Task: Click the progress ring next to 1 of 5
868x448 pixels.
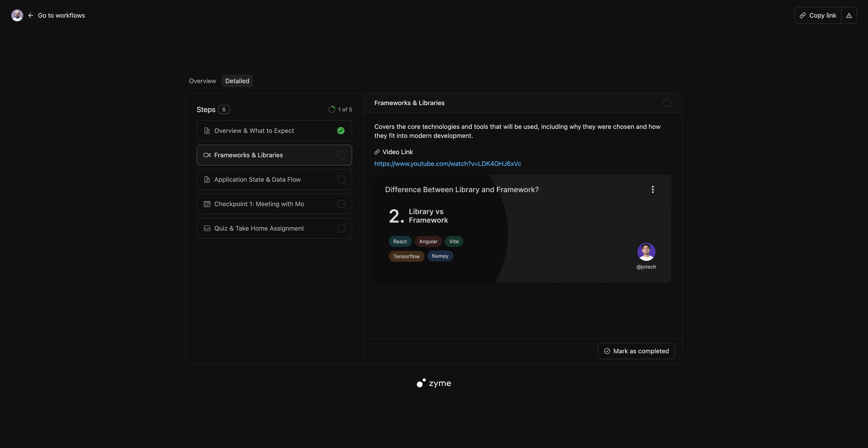Action: [332, 109]
